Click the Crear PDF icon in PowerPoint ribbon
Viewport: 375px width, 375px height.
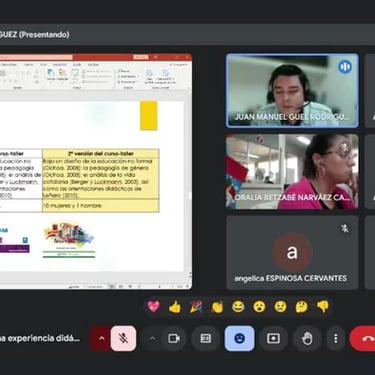pos(149,76)
